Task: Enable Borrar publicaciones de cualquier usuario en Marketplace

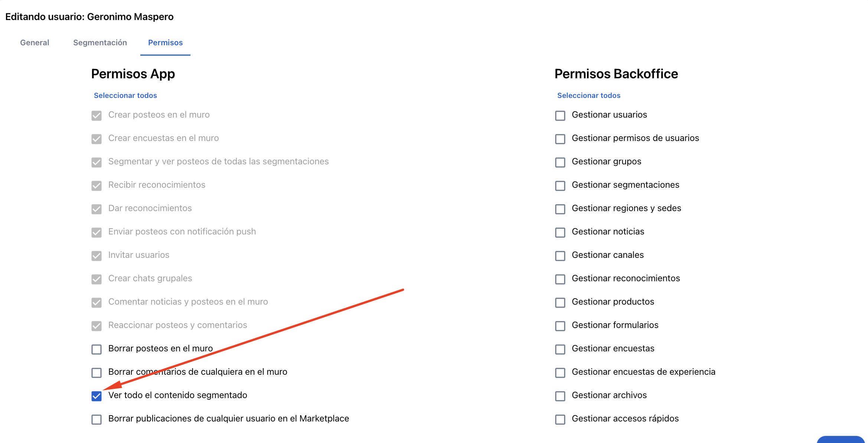Action: (x=97, y=420)
